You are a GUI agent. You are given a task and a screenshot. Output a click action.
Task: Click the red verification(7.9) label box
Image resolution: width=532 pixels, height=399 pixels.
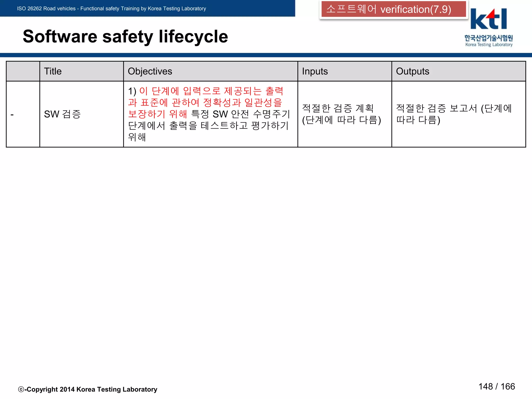click(394, 9)
